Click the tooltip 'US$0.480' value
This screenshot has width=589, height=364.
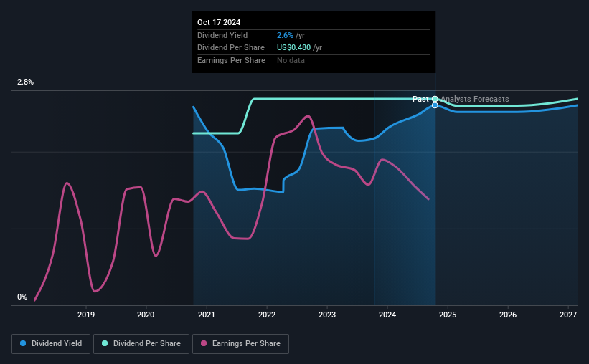[293, 48]
